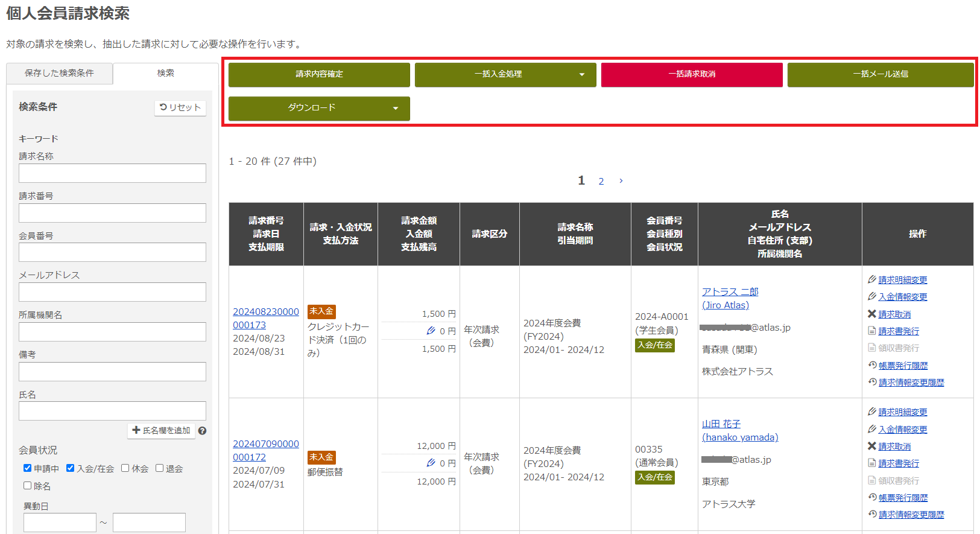Click history icon of 請求情報変更履歴 for アトラス 二郎
This screenshot has width=980, height=534.
pyautogui.click(x=872, y=382)
